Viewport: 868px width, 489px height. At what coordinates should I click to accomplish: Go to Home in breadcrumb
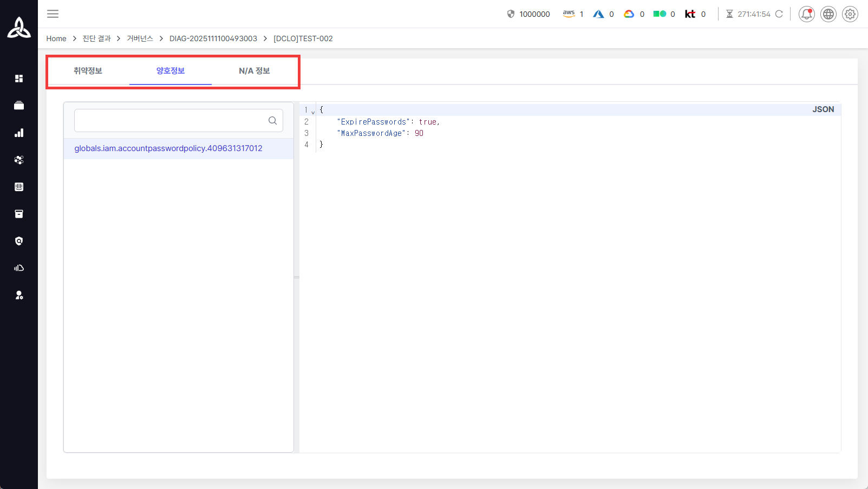pyautogui.click(x=56, y=38)
